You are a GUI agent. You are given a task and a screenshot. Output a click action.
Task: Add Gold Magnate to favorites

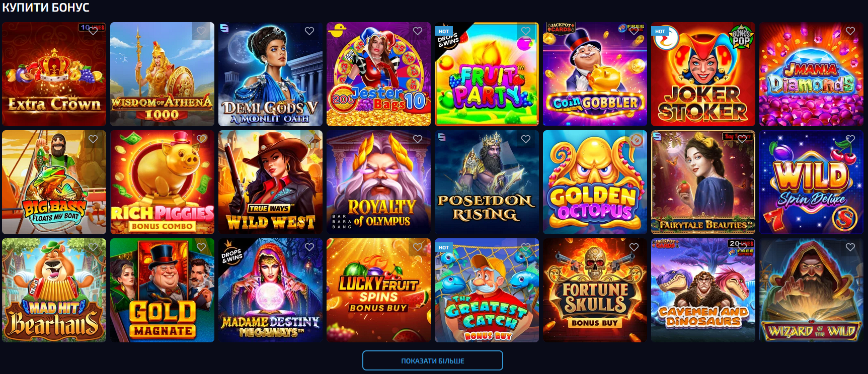click(201, 247)
